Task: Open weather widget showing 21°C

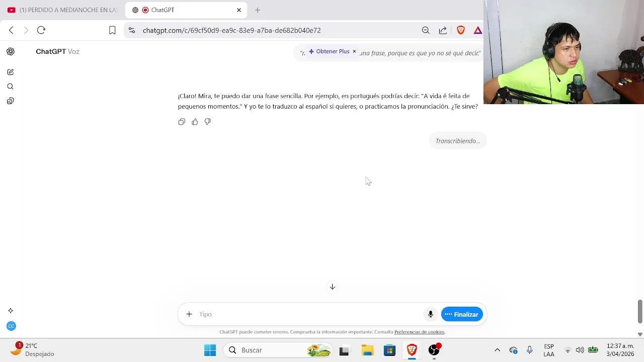Action: pos(32,349)
